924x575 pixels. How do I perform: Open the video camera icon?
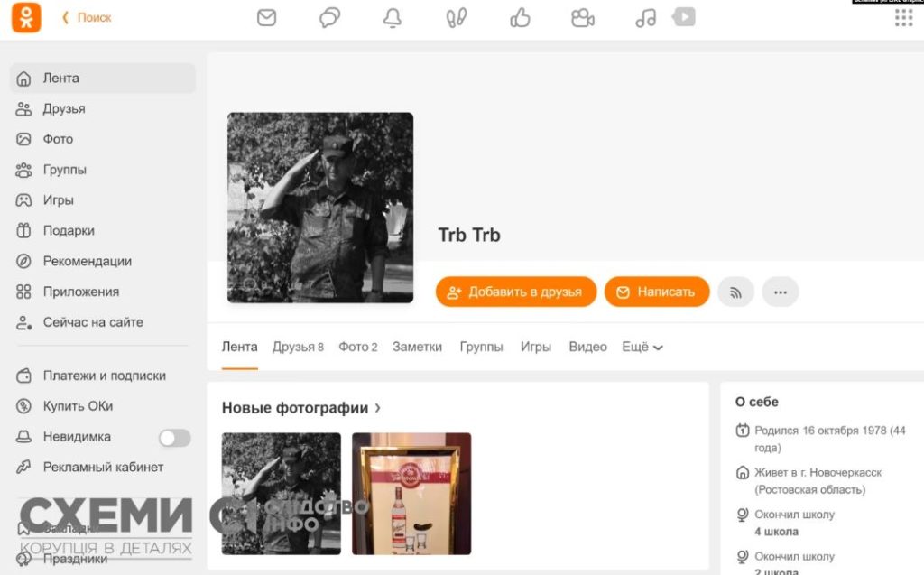point(583,18)
